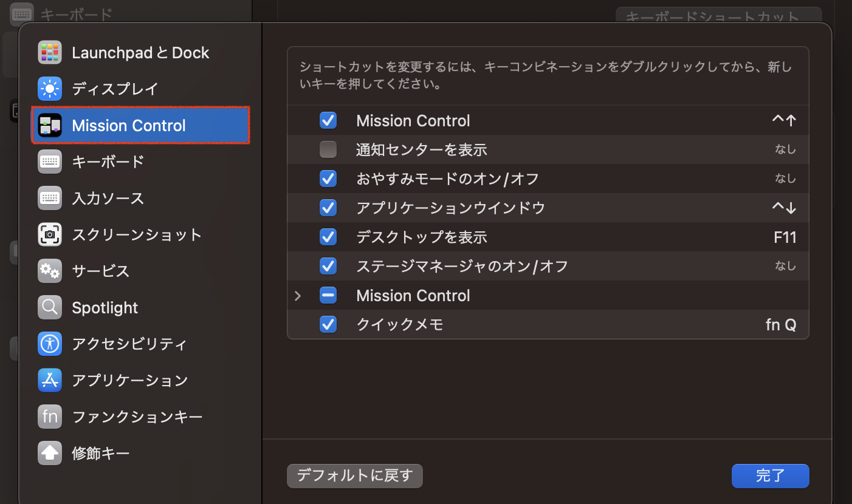Click the アプリケーションウインドウ row label

[450, 208]
